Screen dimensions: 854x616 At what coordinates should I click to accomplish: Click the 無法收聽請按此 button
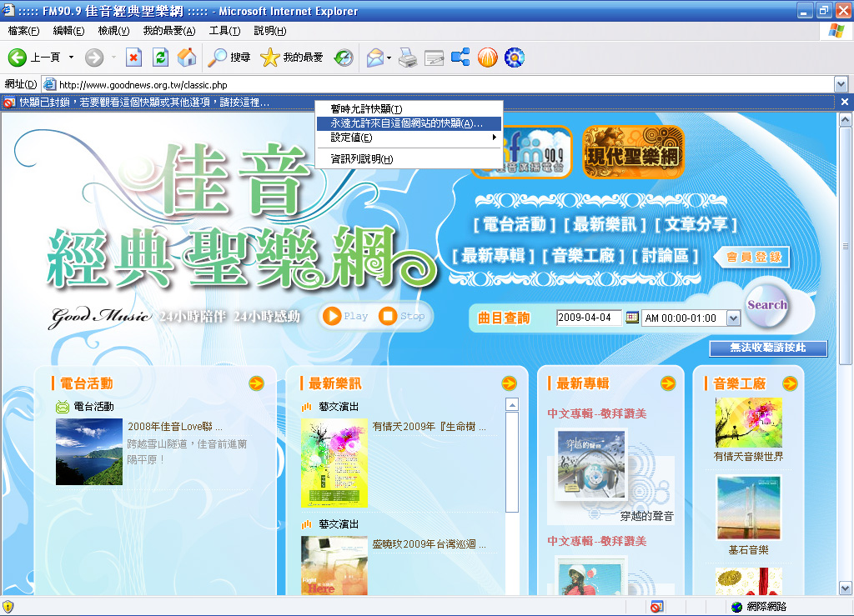coord(768,348)
